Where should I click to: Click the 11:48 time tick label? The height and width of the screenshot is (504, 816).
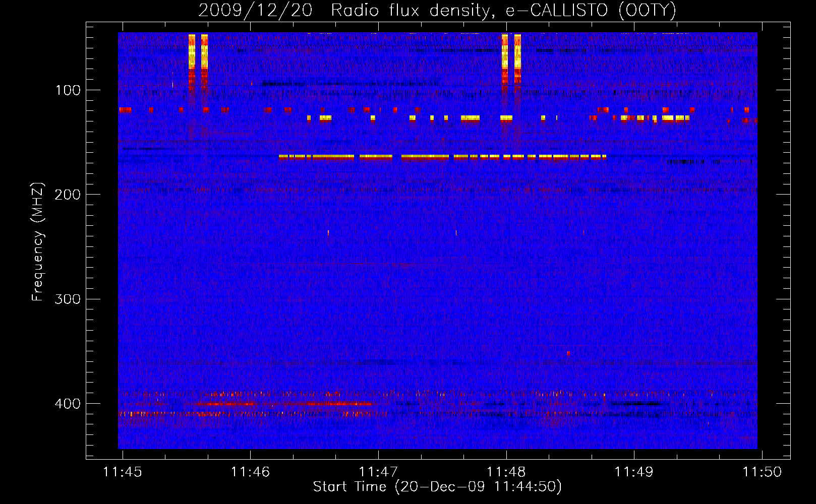(x=506, y=472)
